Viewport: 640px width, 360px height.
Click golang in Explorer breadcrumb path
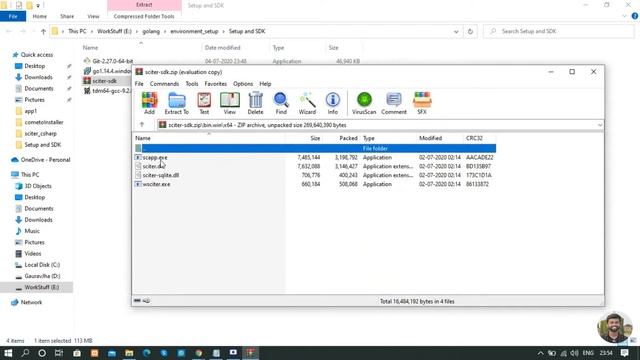151,31
